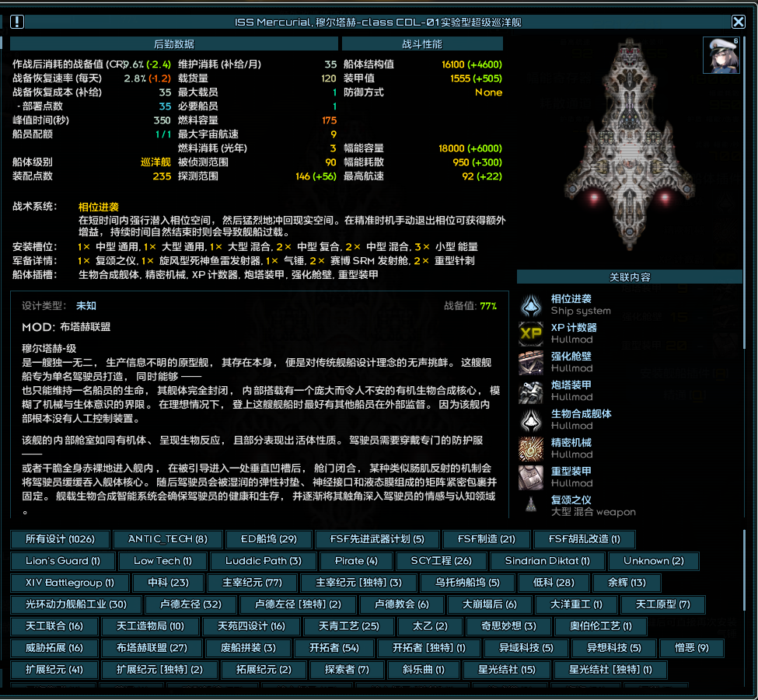Close the ship codex dialog
The width and height of the screenshot is (758, 700).
click(x=738, y=23)
